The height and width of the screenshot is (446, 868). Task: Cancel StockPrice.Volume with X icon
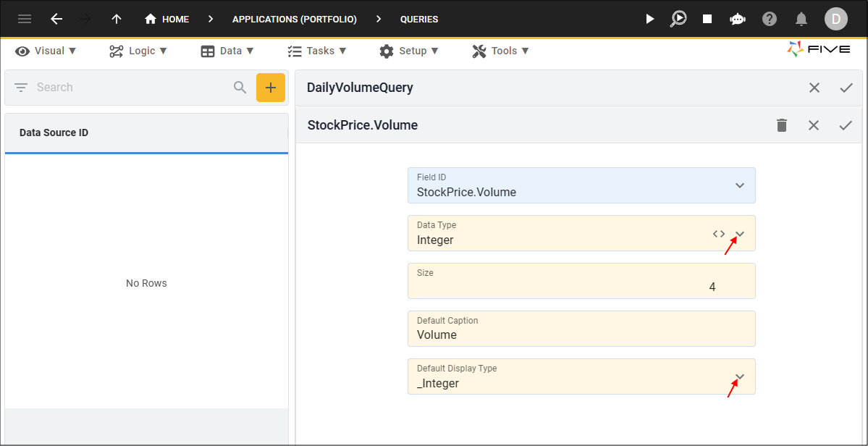pos(813,125)
